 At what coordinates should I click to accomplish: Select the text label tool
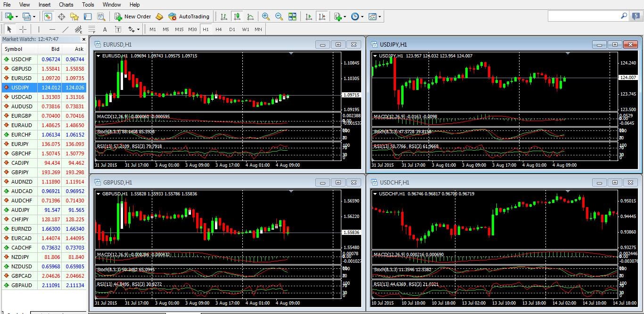point(118,29)
